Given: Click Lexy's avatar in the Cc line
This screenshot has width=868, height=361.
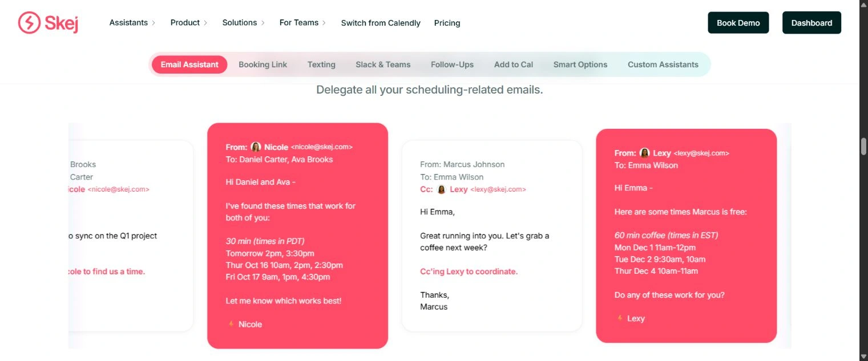Looking at the screenshot, I should tap(441, 189).
